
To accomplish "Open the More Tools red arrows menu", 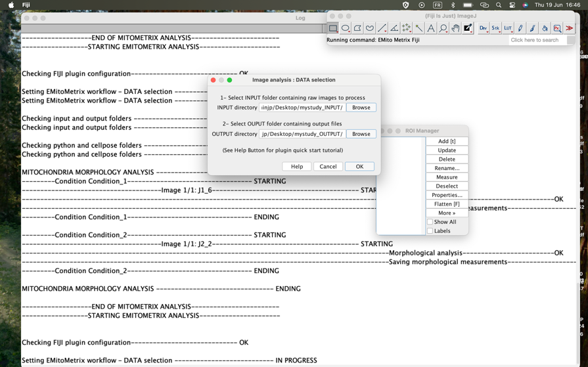I will coord(569,28).
